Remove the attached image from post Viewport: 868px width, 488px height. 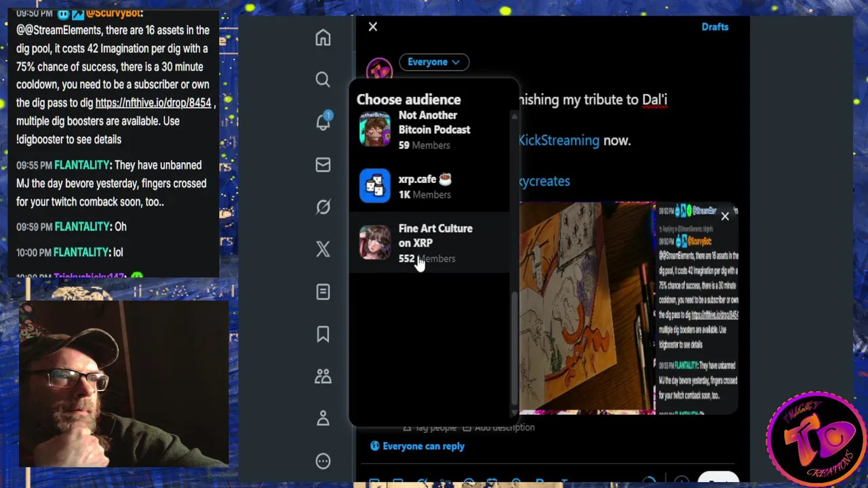point(725,216)
